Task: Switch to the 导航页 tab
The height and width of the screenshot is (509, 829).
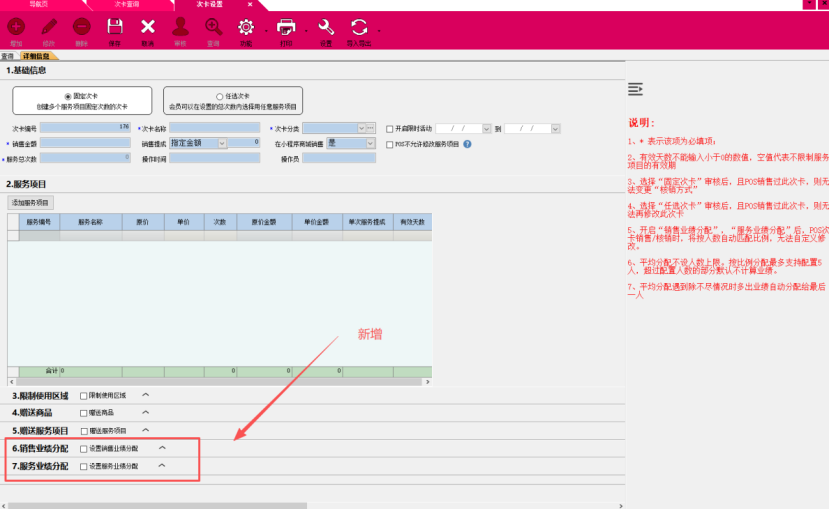Action: pyautogui.click(x=39, y=4)
